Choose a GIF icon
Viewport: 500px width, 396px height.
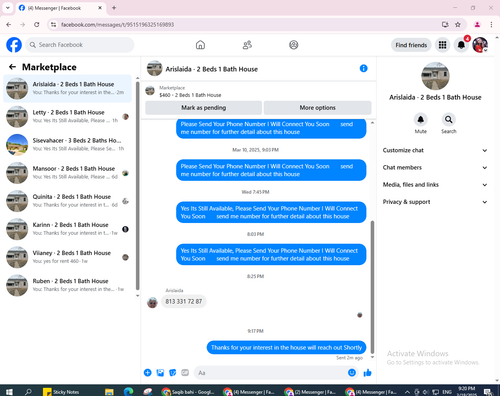185,373
